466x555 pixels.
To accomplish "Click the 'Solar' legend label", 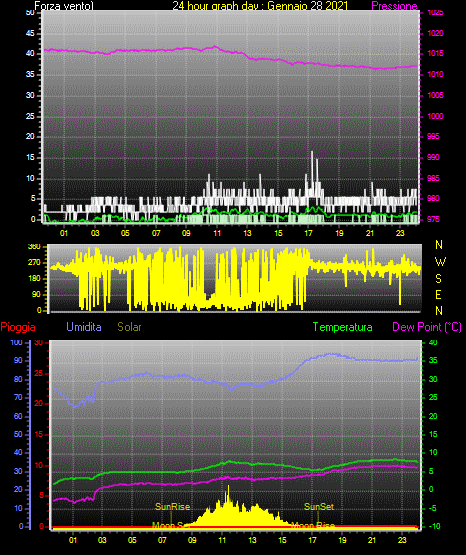I will pyautogui.click(x=129, y=327).
